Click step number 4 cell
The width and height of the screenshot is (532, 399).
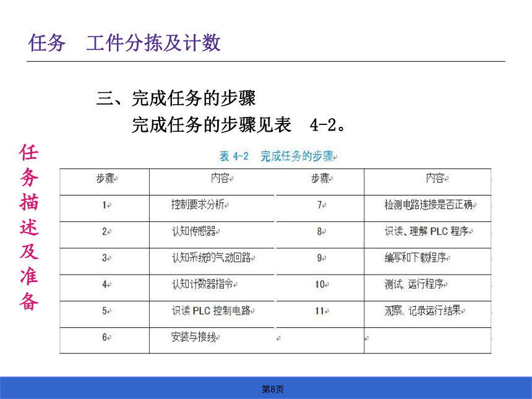click(x=105, y=288)
